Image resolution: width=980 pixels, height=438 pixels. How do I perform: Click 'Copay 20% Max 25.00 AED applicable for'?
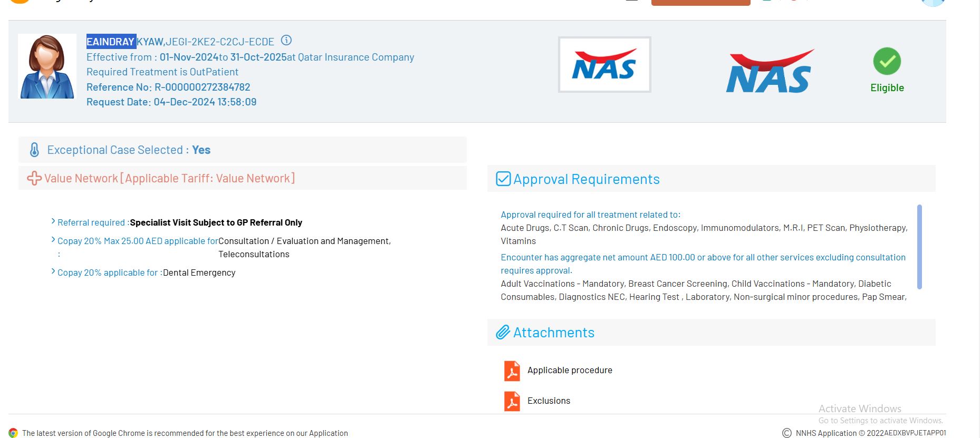point(138,241)
